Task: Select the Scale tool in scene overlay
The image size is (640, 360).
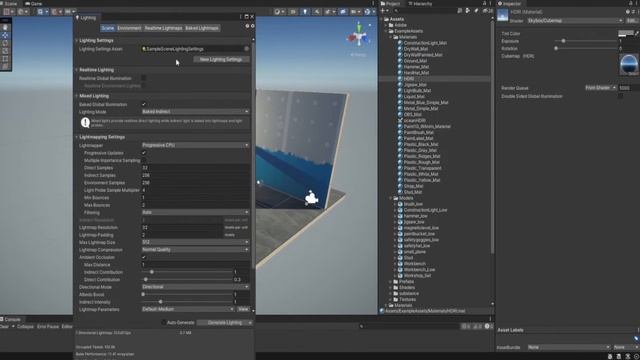Action: point(5,51)
